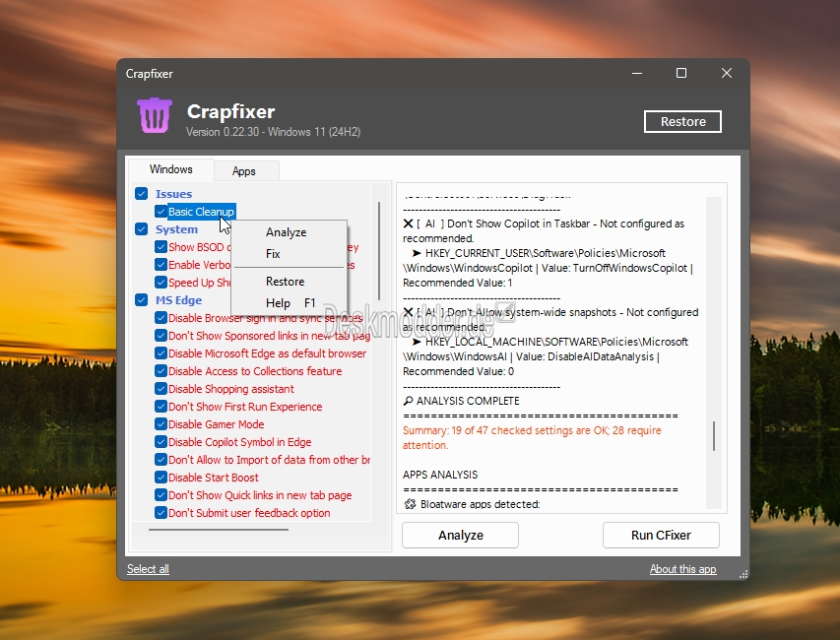Click the X mark beside Copilot in Taskbar entry

click(x=409, y=224)
